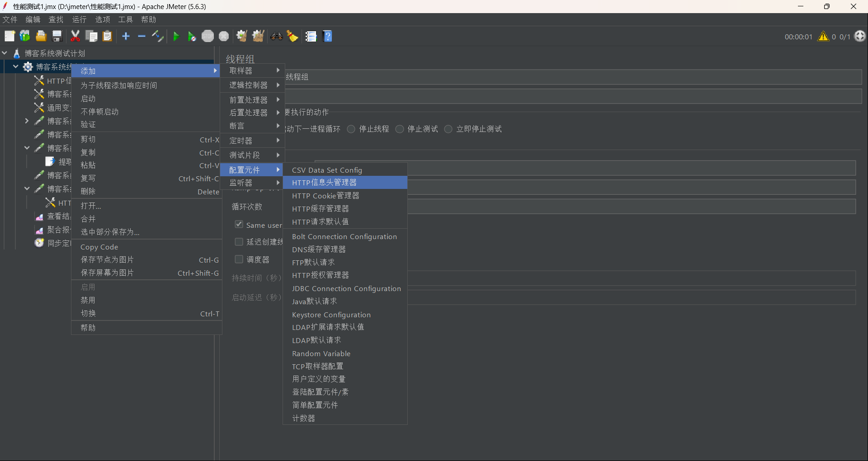Open the Templates toolbar icon
This screenshot has height=461, width=868.
coord(25,36)
